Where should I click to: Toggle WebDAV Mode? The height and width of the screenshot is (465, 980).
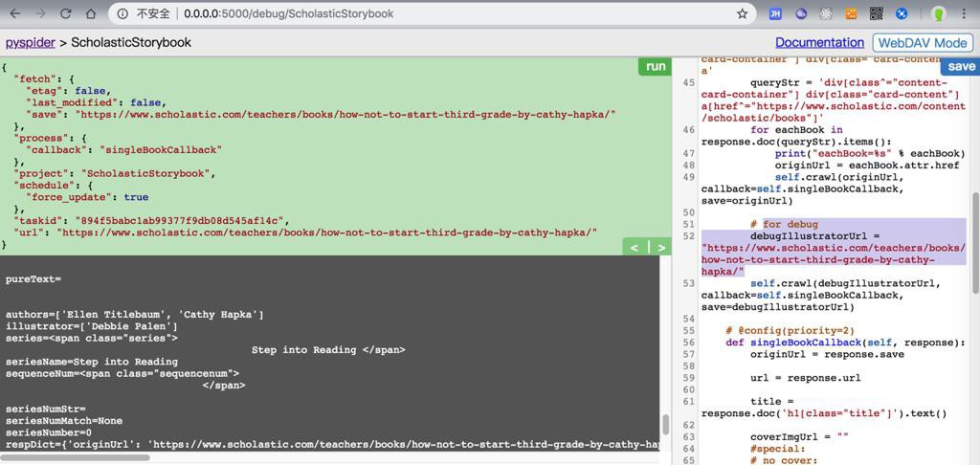click(923, 42)
